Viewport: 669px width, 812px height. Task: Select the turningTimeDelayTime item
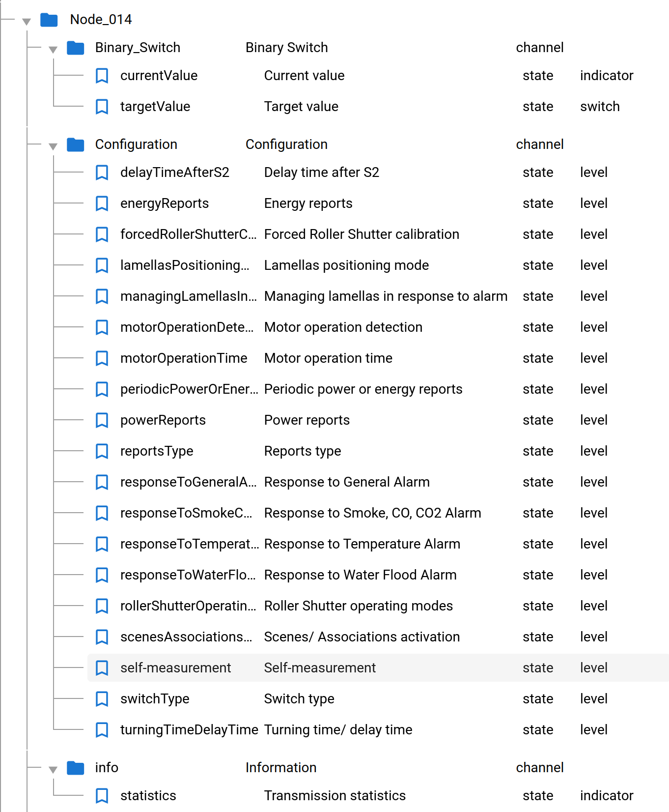point(189,730)
